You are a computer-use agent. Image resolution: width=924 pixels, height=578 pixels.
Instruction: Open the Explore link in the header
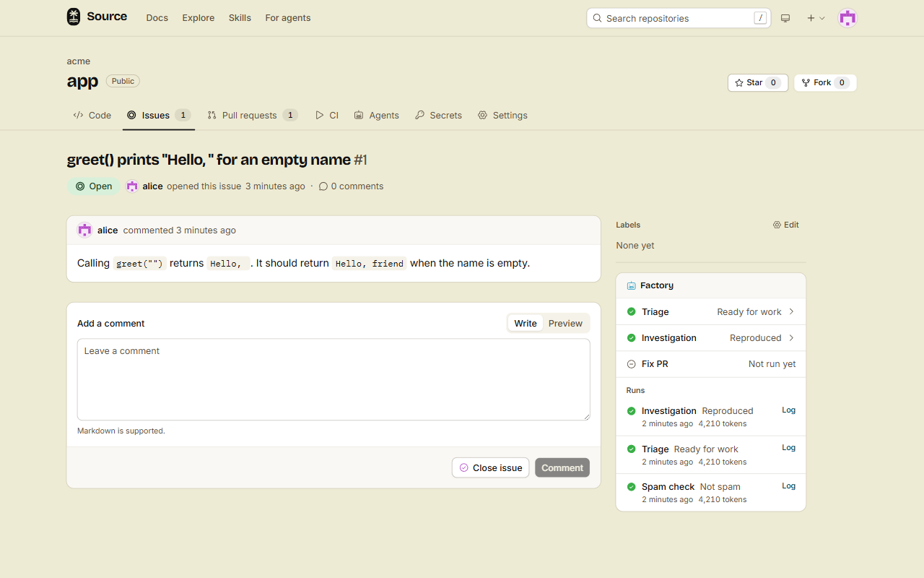(199, 18)
